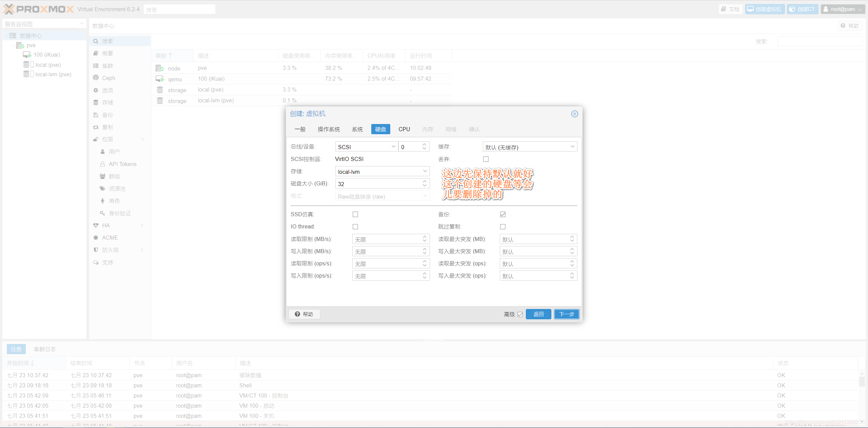
Task: Open the SCSI bus type dropdown
Action: pos(393,147)
